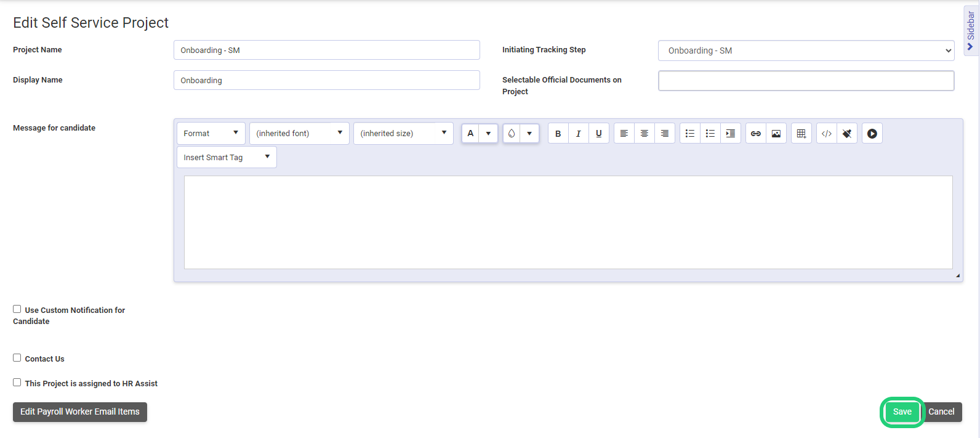
Task: Click Edit Payroll Worker Email Items
Action: 80,412
